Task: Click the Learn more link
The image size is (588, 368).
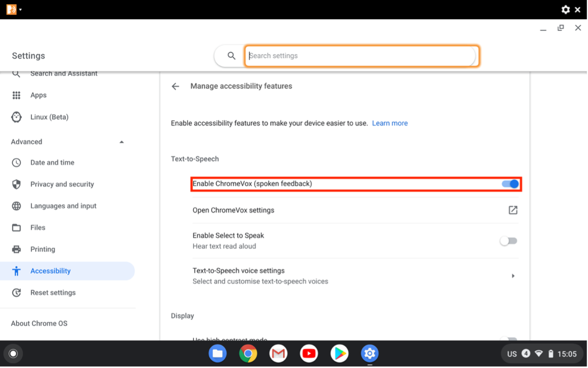Action: coord(390,123)
